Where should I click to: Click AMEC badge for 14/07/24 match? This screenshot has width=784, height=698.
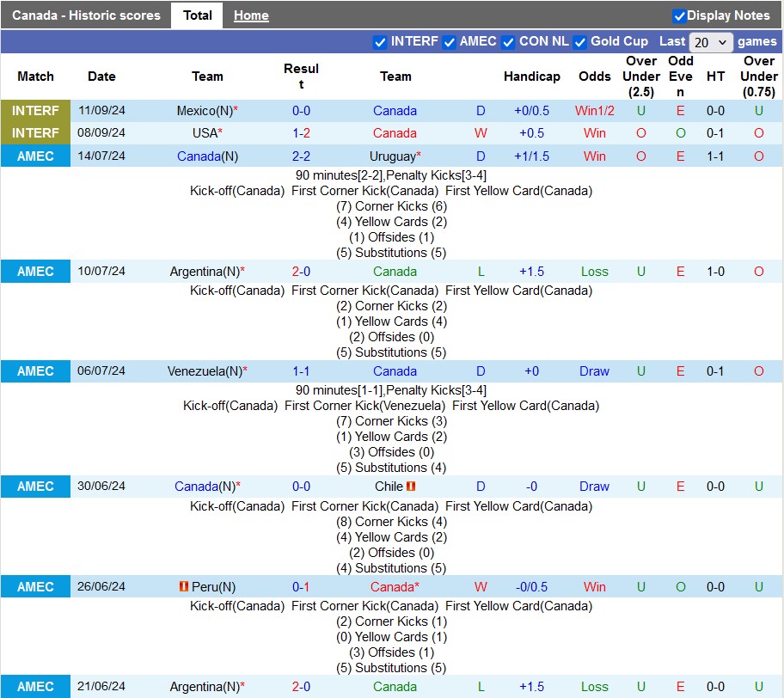click(x=35, y=156)
